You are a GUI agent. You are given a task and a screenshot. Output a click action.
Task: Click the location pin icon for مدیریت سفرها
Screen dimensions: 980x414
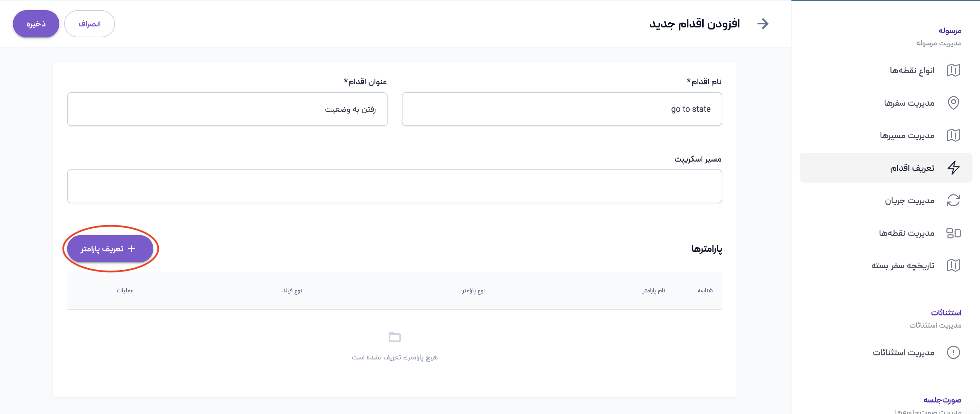point(953,103)
